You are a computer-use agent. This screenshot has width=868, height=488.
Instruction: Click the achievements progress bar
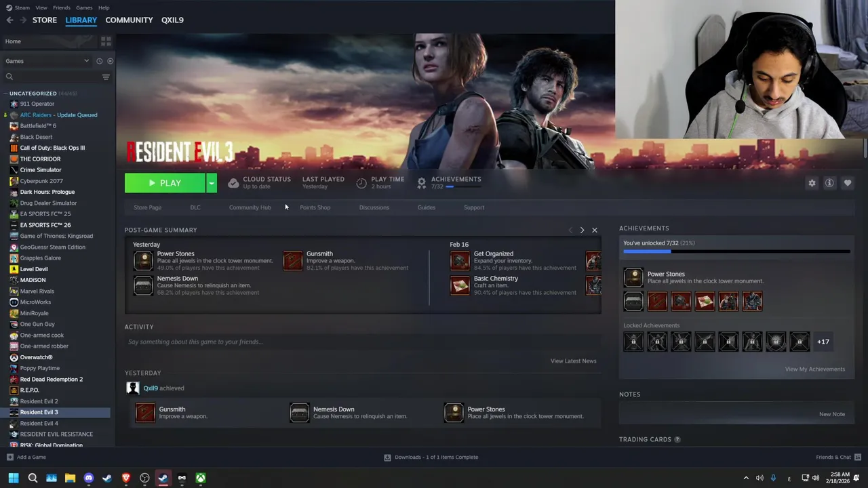[736, 251]
